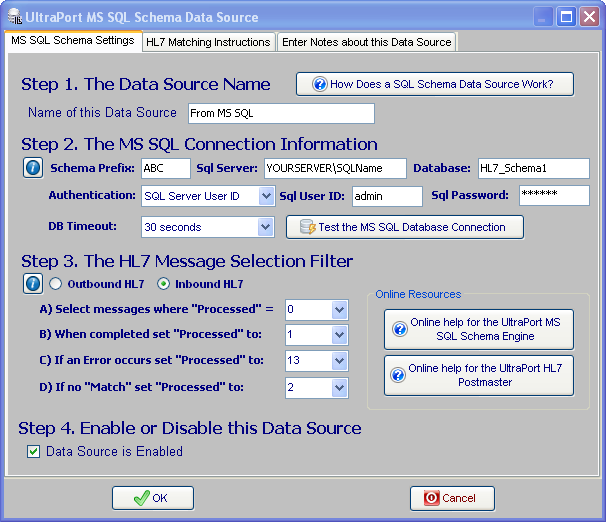Viewport: 606px width, 522px height.
Task: Open Enter Notes about this Data Source tab
Action: click(x=366, y=42)
